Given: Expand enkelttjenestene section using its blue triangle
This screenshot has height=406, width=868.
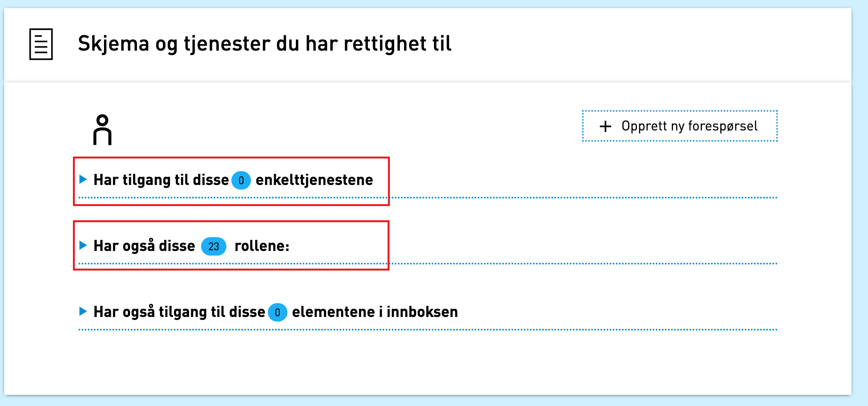Looking at the screenshot, I should pyautogui.click(x=83, y=179).
